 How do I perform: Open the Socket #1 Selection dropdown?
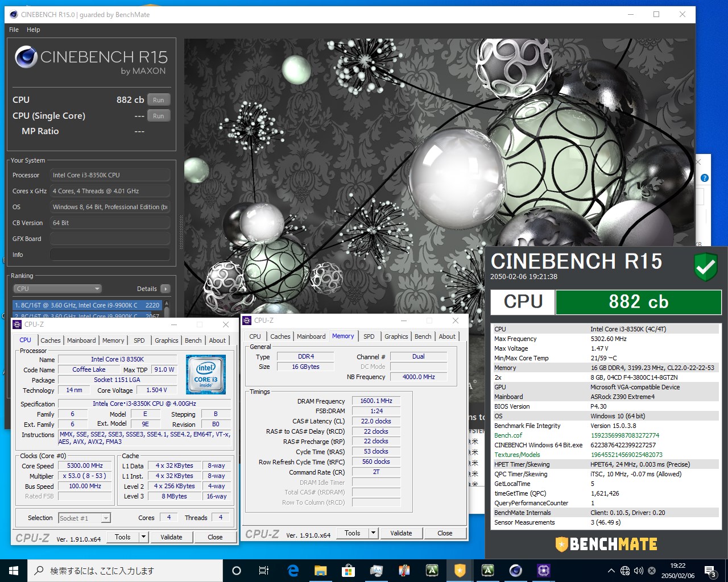point(84,518)
